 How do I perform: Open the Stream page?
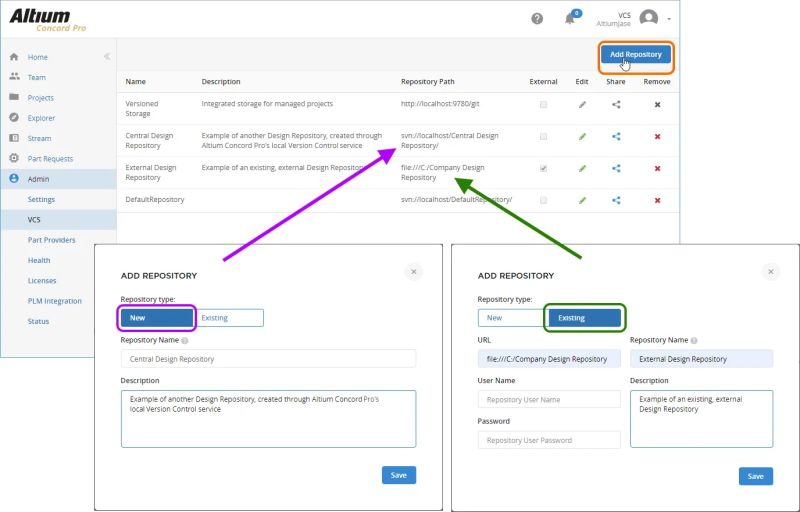point(39,139)
